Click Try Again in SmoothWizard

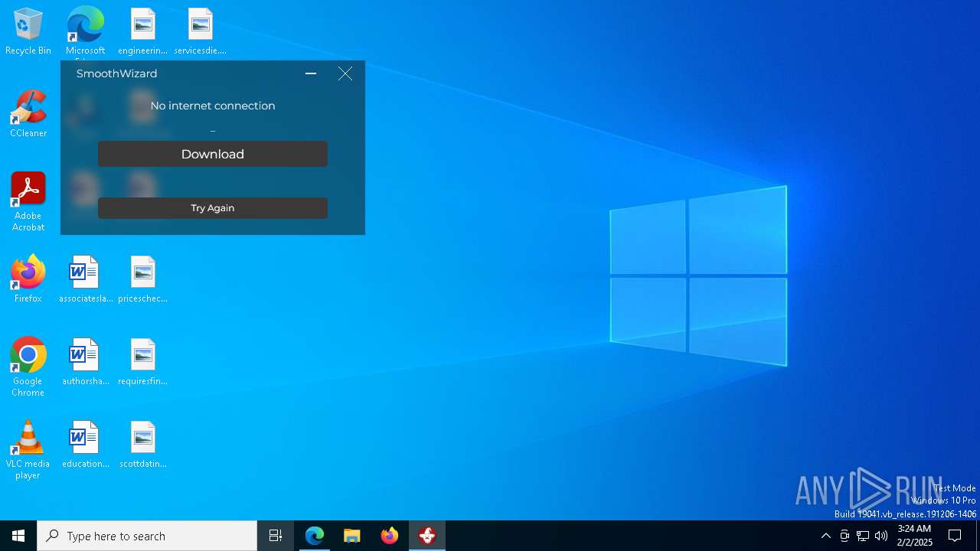(x=213, y=208)
